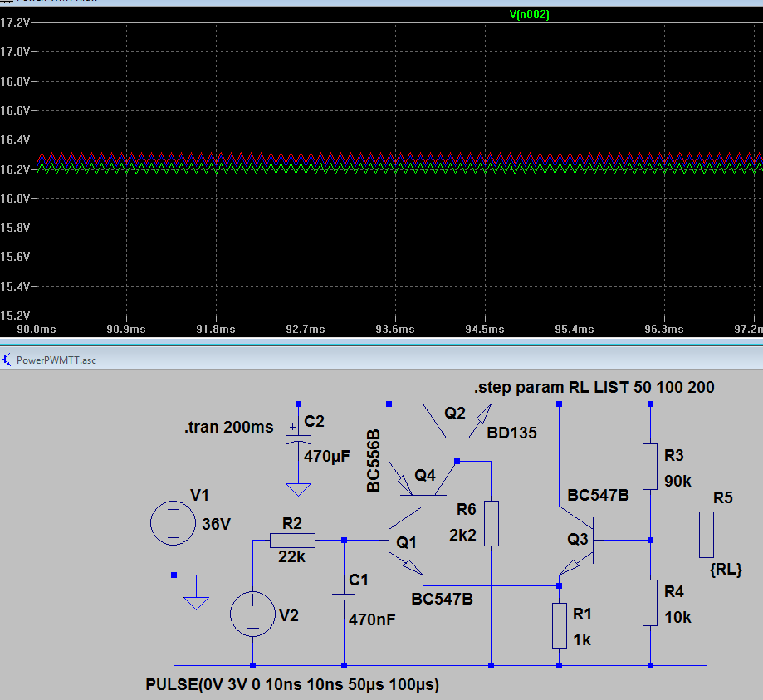Click the Q2 reference label
This screenshot has height=700, width=763.
(x=454, y=413)
